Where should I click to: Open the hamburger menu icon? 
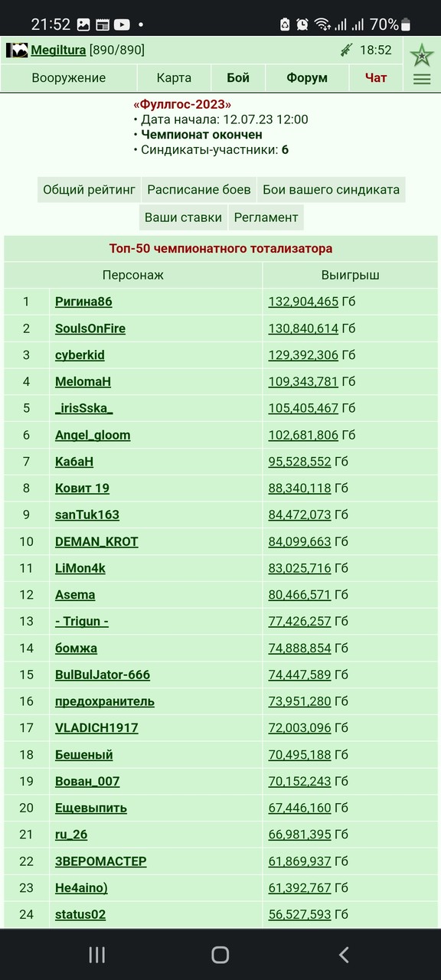pyautogui.click(x=421, y=79)
